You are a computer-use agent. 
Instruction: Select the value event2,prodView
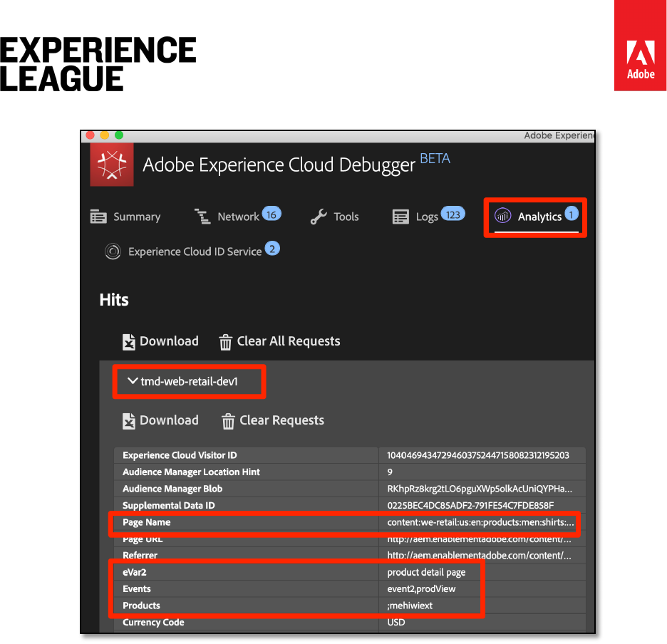pos(421,588)
